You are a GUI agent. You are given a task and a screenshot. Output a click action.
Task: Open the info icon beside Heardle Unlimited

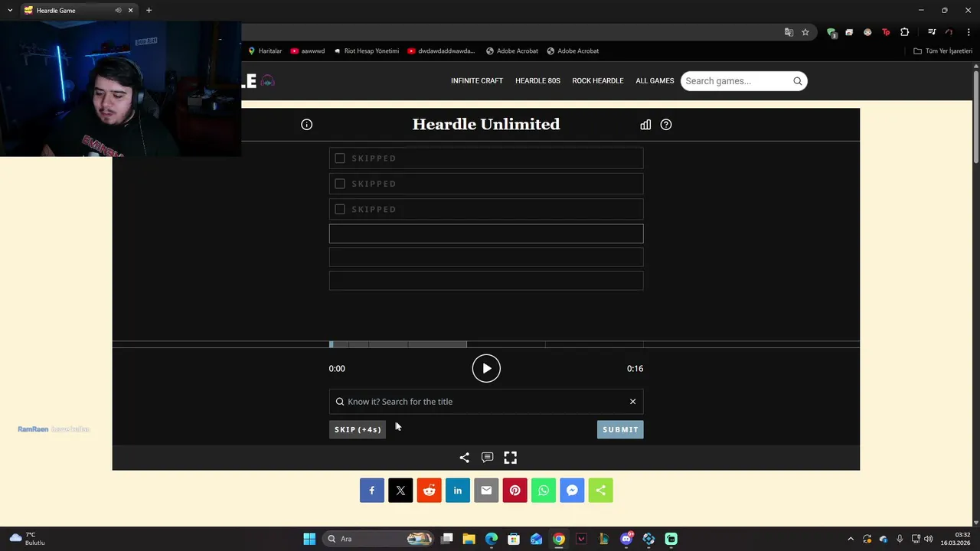306,125
